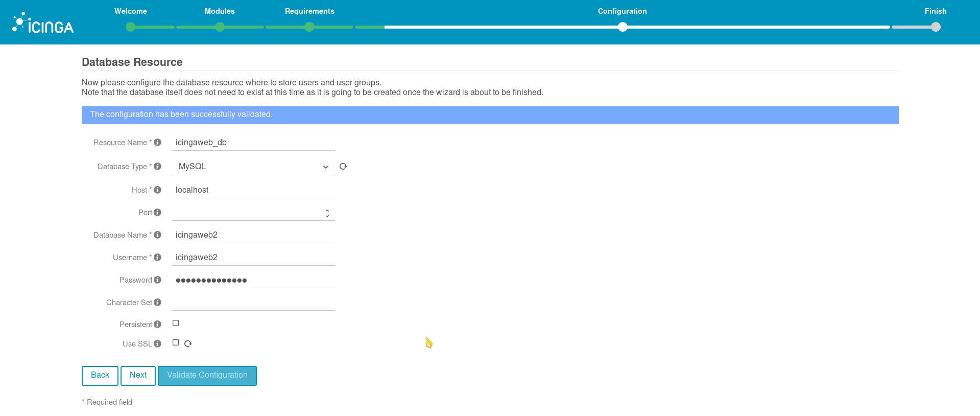Click the Host info icon
980x416 pixels.
pos(157,190)
